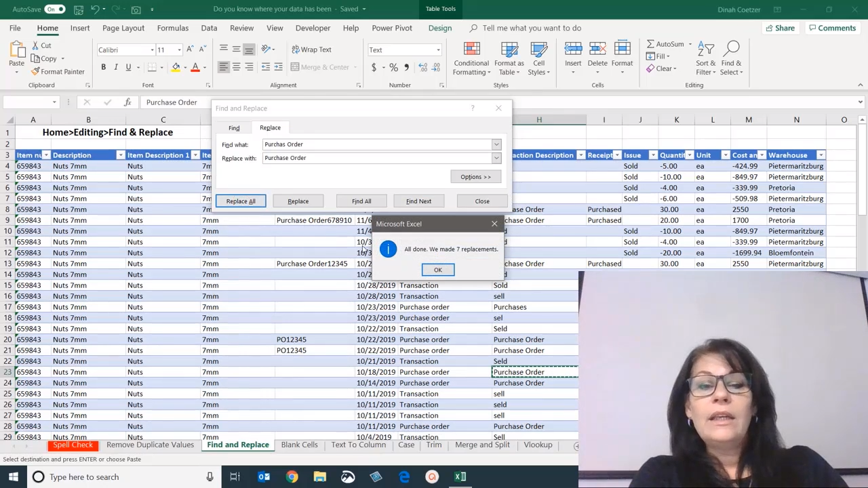868x488 pixels.
Task: Click the Options >> button
Action: coord(475,177)
